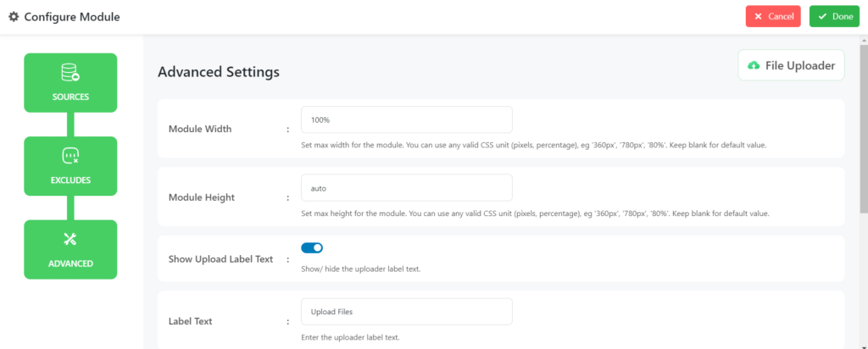The height and width of the screenshot is (349, 868).
Task: Click the Advanced Settings heading
Action: tap(219, 72)
